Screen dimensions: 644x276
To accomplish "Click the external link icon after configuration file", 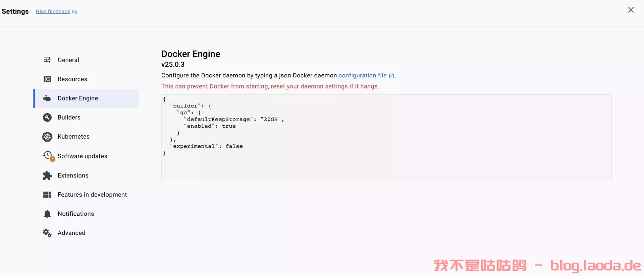I will [391, 76].
